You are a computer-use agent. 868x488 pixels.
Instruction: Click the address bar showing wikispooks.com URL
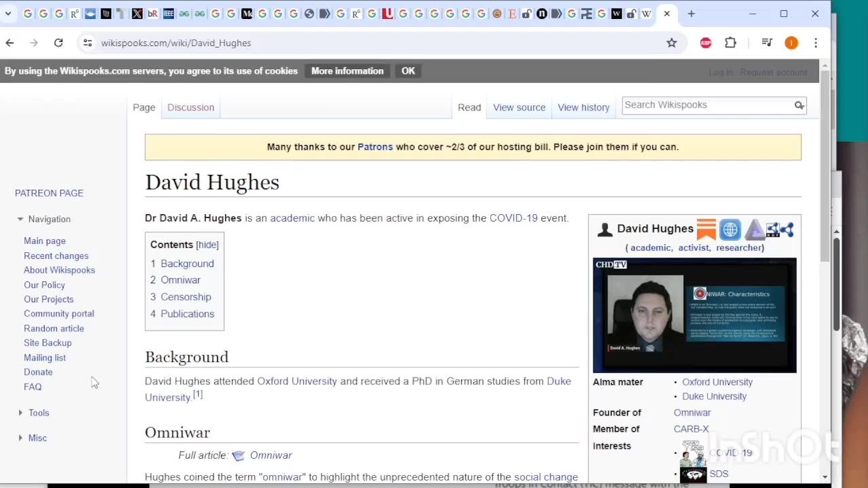coord(380,43)
